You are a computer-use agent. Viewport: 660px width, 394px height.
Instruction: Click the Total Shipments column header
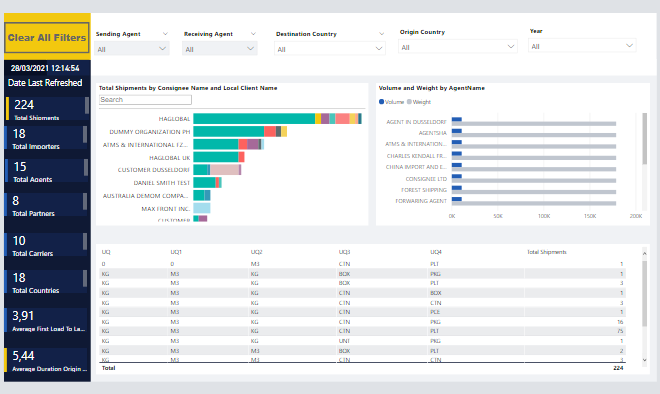[547, 252]
